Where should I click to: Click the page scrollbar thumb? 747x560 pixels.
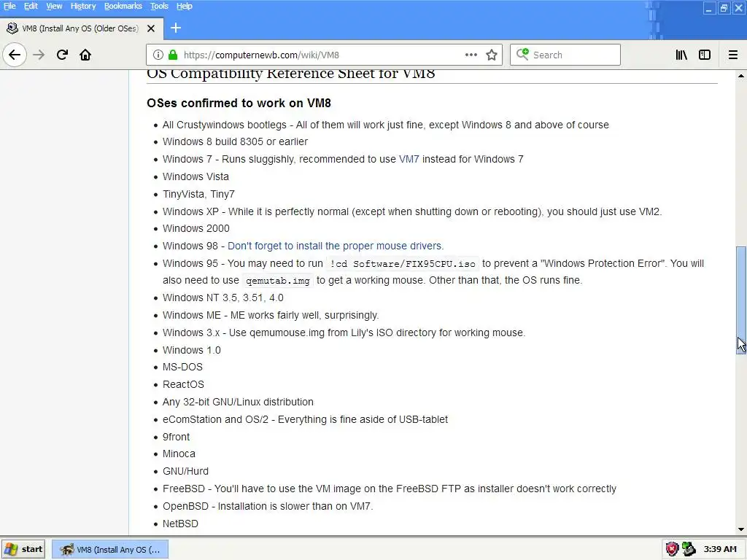741,300
